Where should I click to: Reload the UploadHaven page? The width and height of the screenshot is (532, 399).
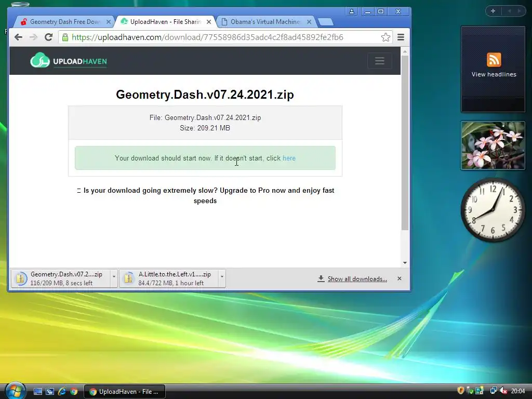click(48, 37)
